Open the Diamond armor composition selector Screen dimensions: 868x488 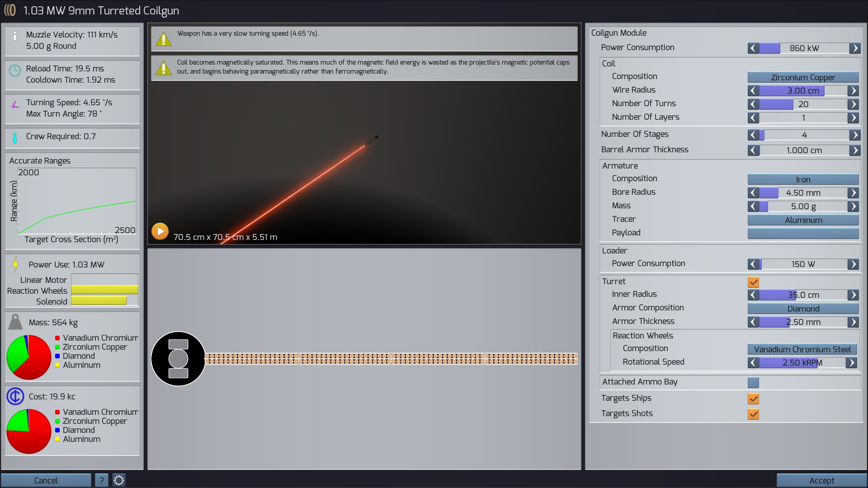[x=803, y=309]
